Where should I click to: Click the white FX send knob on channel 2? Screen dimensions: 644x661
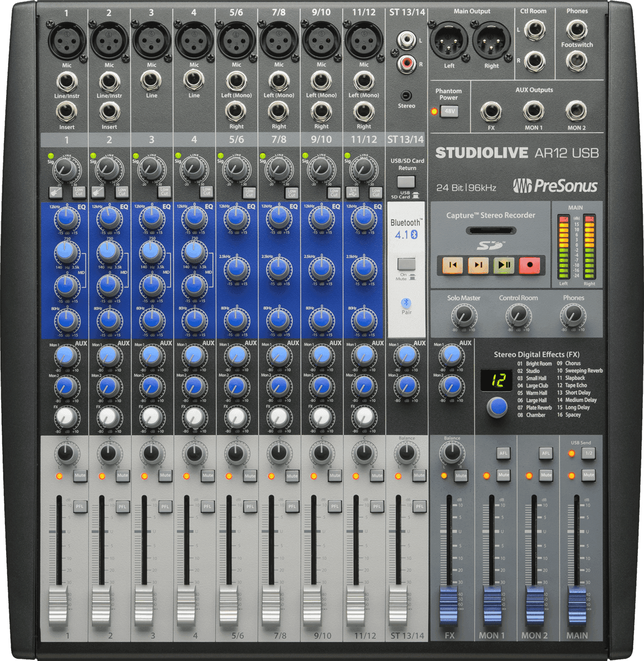click(x=108, y=418)
